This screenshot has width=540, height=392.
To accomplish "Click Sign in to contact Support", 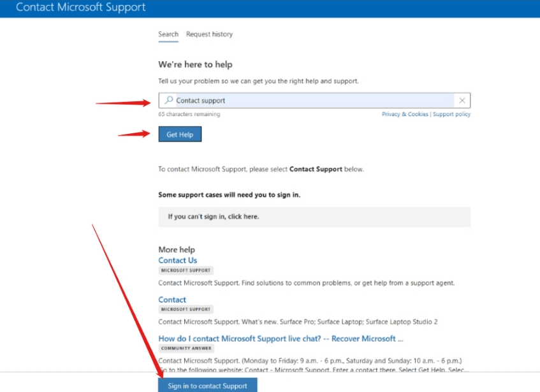I will click(208, 385).
